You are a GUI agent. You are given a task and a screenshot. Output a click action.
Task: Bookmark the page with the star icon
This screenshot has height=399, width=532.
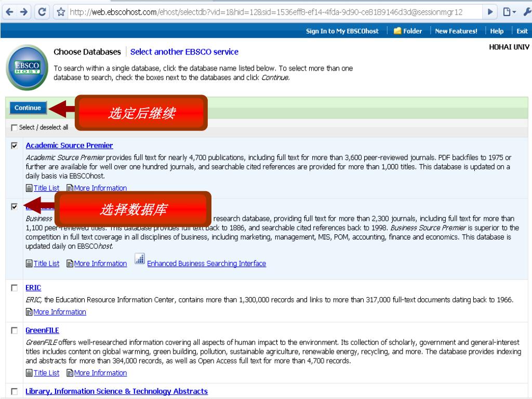(x=61, y=12)
